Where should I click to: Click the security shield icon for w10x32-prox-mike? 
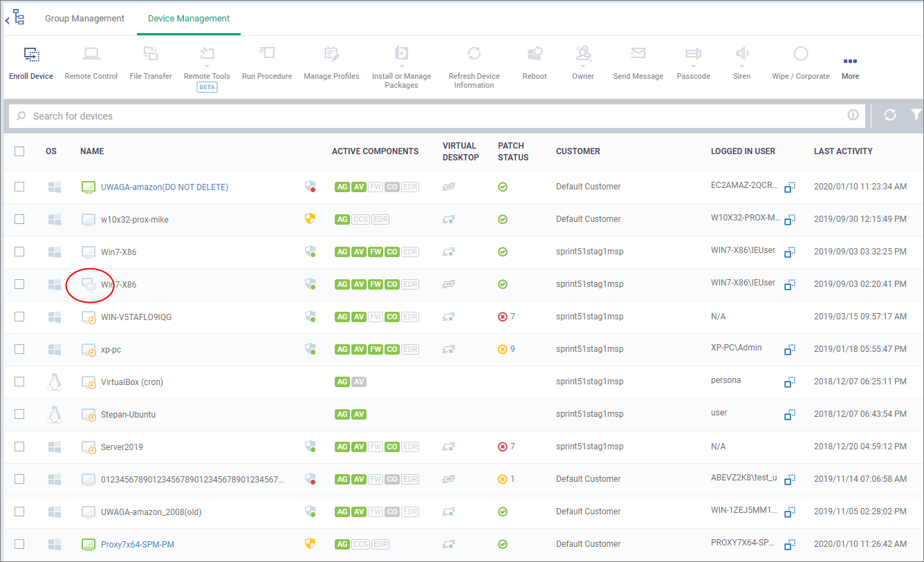[311, 219]
